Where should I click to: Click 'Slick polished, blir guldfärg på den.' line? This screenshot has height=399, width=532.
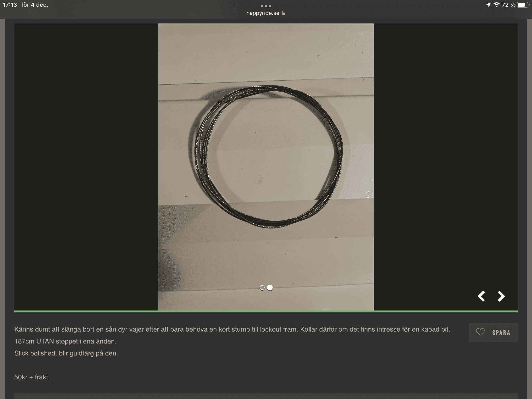click(66, 353)
